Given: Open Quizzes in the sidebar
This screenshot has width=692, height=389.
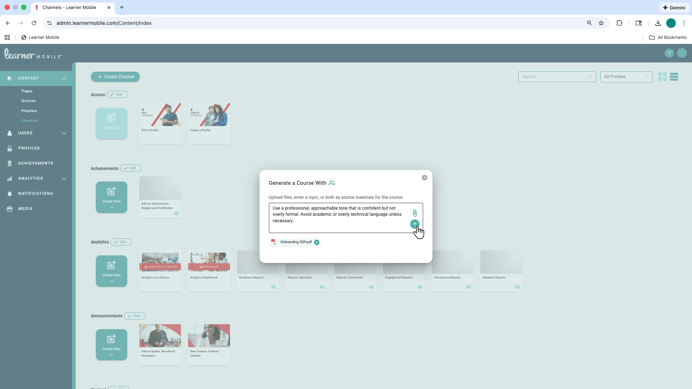Looking at the screenshot, I should click(28, 101).
